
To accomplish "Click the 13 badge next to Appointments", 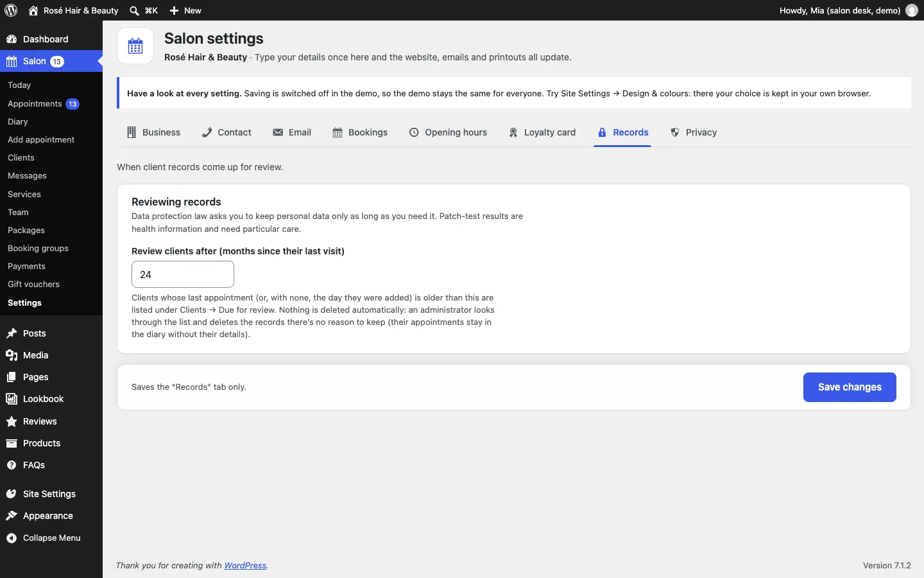I will tap(73, 104).
